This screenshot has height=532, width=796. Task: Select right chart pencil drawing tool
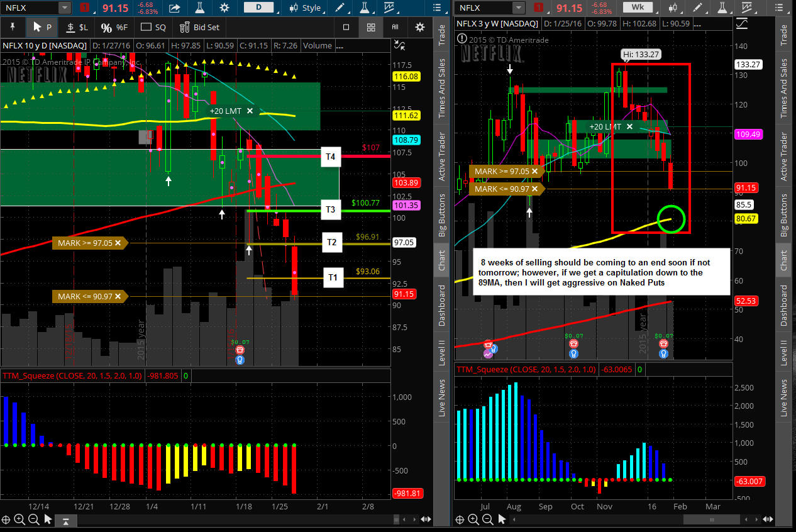697,8
